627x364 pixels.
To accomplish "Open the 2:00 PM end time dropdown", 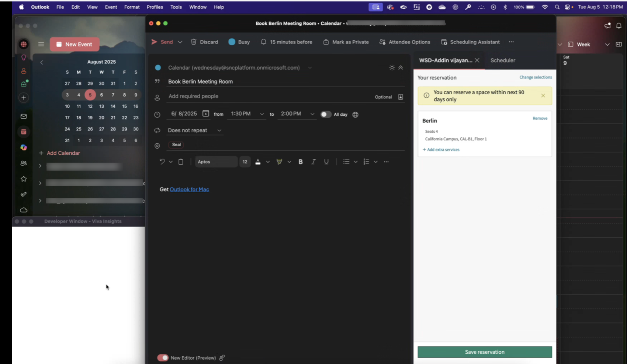I will 312,114.
